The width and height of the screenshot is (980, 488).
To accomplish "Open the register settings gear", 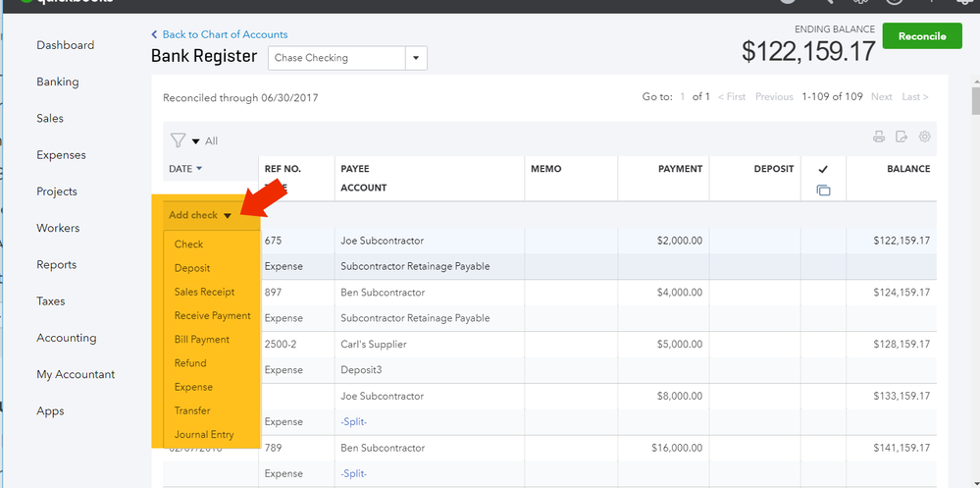I will point(924,136).
